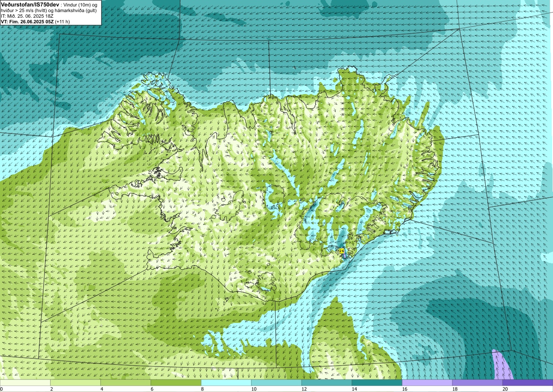553x392 pixels.
Task: Click the 8–10 m/s pale cyan legend swatch
Action: 226,383
